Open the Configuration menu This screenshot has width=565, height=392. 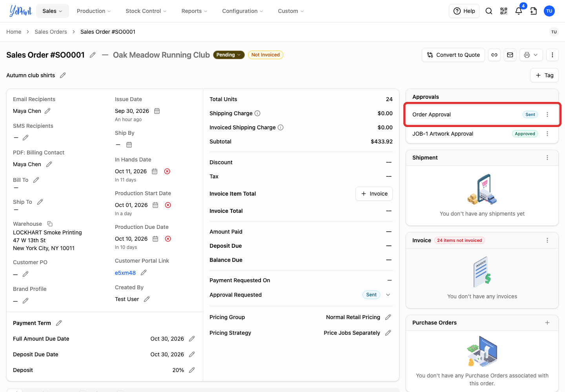pos(242,11)
